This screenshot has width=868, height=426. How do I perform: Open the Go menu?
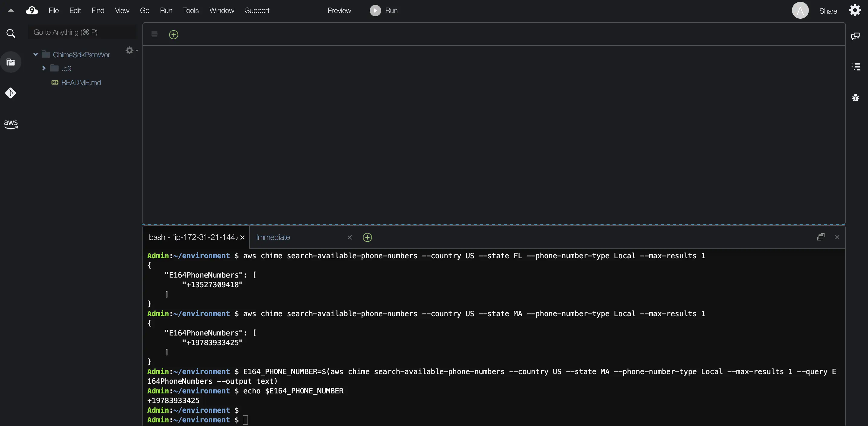(145, 11)
